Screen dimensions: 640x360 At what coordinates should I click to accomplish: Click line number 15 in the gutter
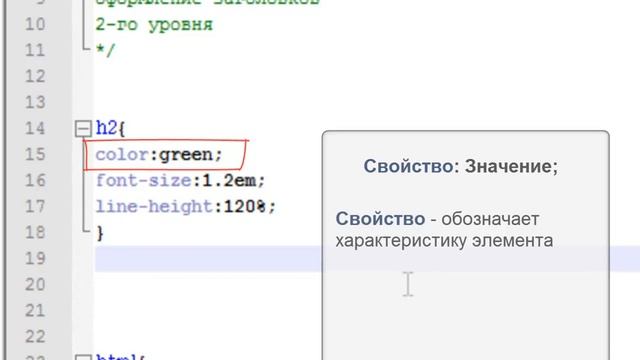click(35, 155)
